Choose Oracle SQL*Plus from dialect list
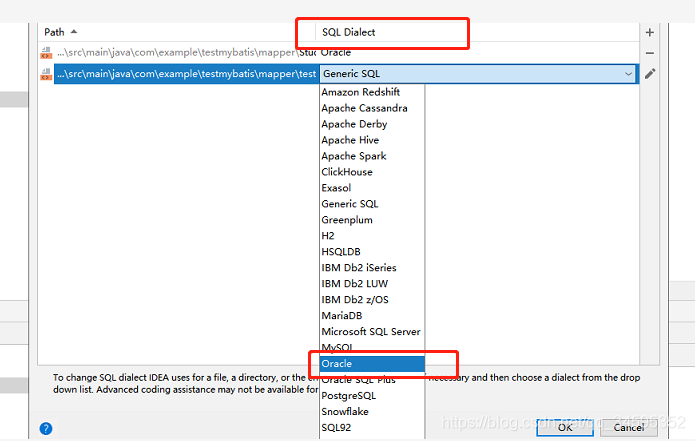Viewport: 695px width, 441px height. (371, 380)
